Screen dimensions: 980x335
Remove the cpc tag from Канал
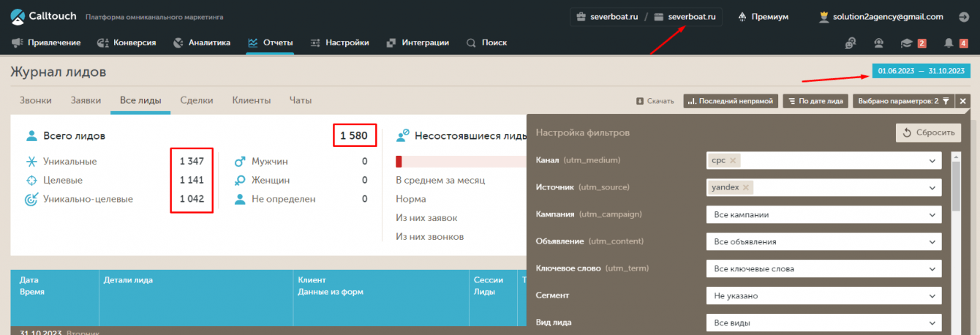[x=734, y=161]
